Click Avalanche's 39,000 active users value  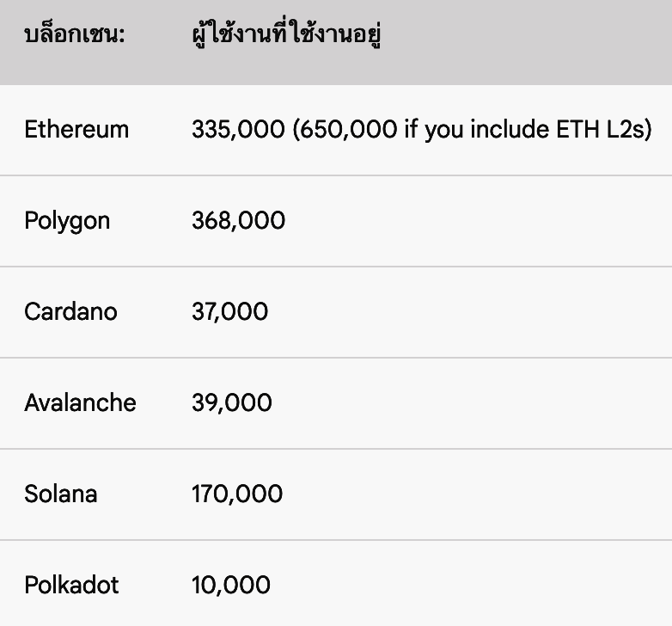coord(231,402)
